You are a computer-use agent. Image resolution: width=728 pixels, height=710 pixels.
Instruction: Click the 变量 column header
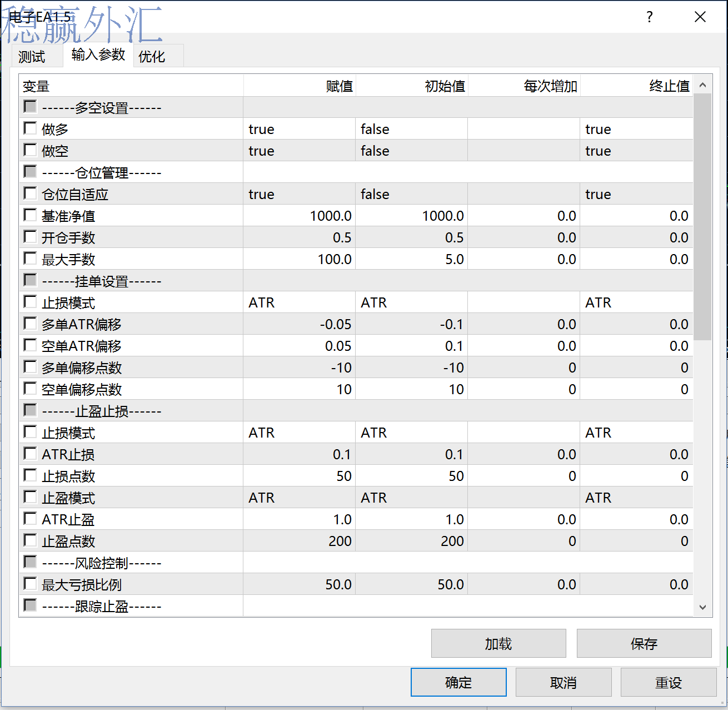(131, 86)
